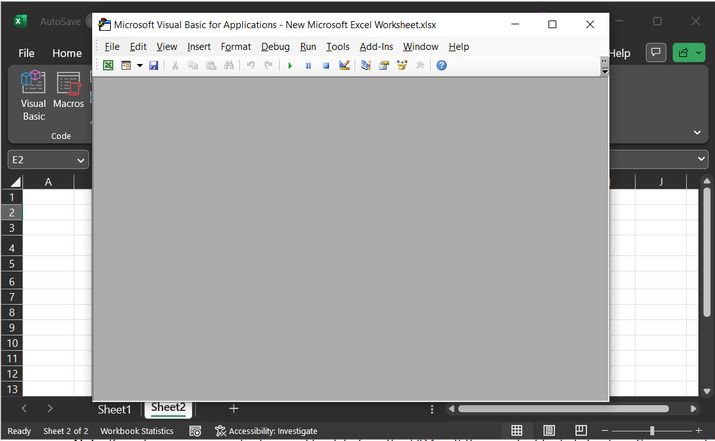Select column J header in Excel
Screen dimensions: 715x441
661,182
